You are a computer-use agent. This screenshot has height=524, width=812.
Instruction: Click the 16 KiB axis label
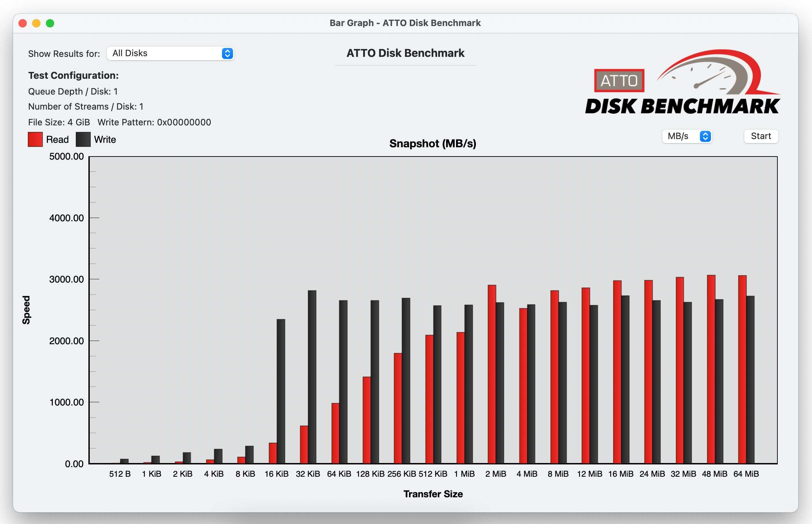(276, 474)
